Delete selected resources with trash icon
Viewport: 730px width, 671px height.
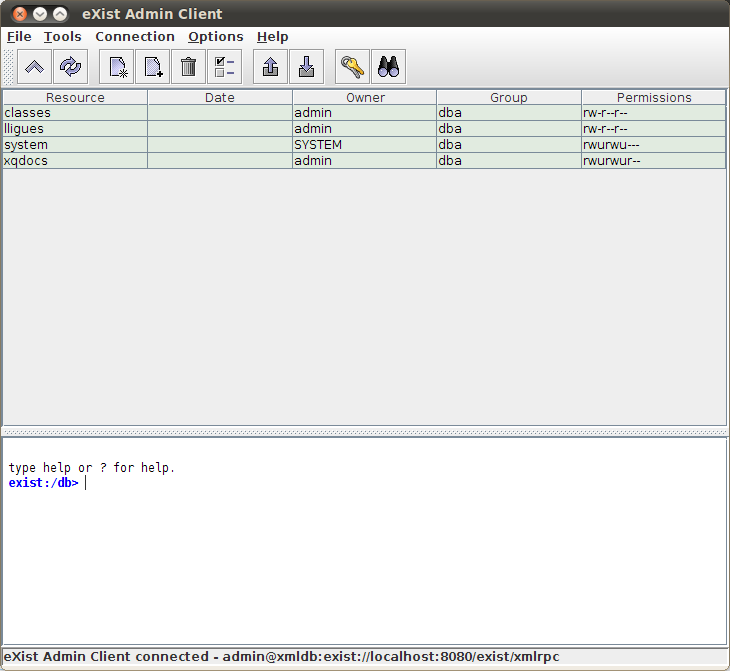click(188, 67)
